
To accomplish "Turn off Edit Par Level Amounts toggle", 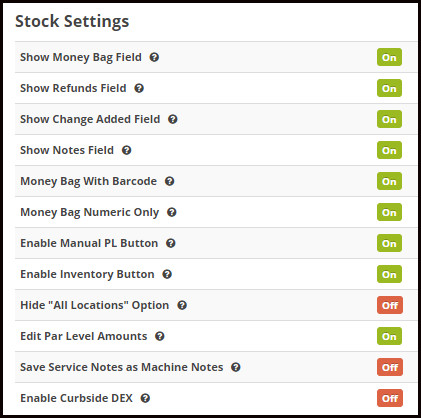I will pyautogui.click(x=389, y=336).
